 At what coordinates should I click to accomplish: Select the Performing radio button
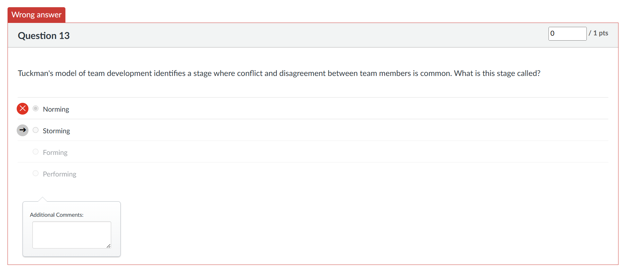pos(36,173)
